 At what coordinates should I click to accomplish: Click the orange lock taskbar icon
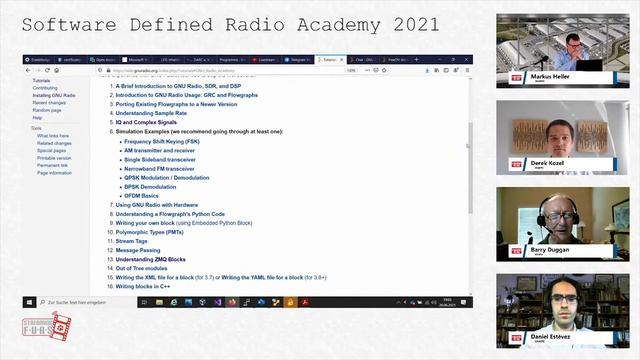tap(290, 302)
